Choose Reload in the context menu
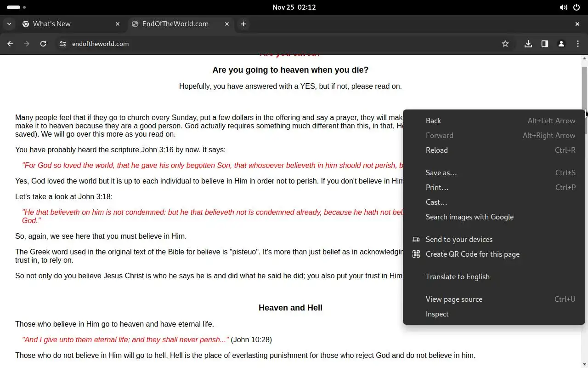The width and height of the screenshot is (588, 368). coord(494,150)
